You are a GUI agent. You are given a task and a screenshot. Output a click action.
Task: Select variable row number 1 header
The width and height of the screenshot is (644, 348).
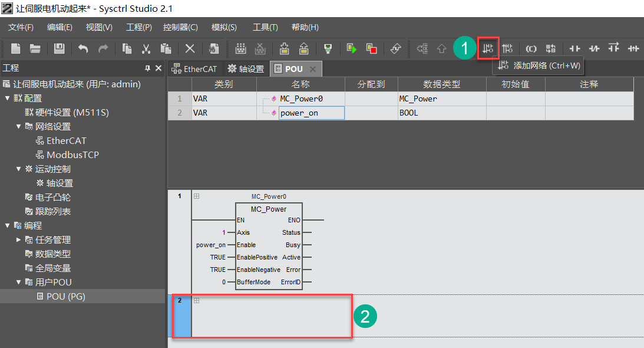[180, 99]
